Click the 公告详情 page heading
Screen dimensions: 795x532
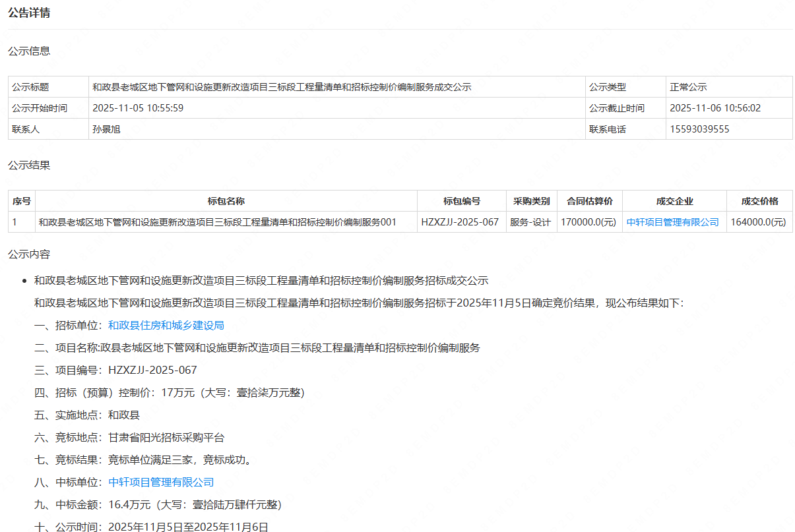(x=29, y=13)
